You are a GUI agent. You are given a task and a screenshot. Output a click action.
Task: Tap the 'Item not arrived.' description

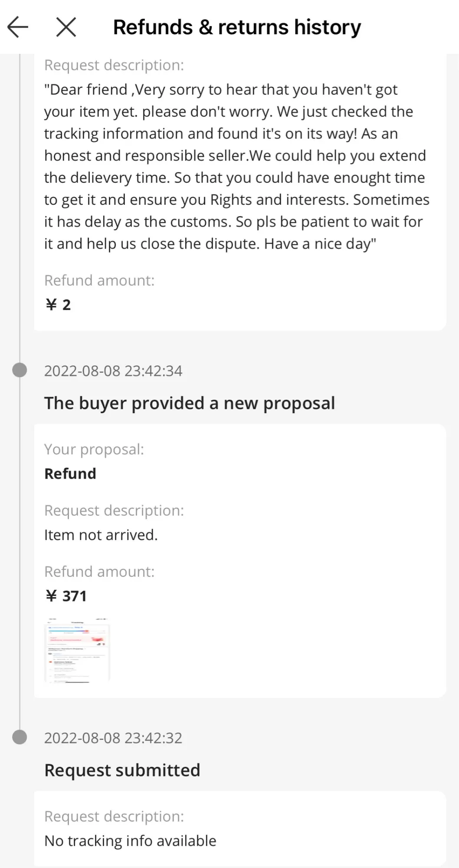pyautogui.click(x=101, y=535)
